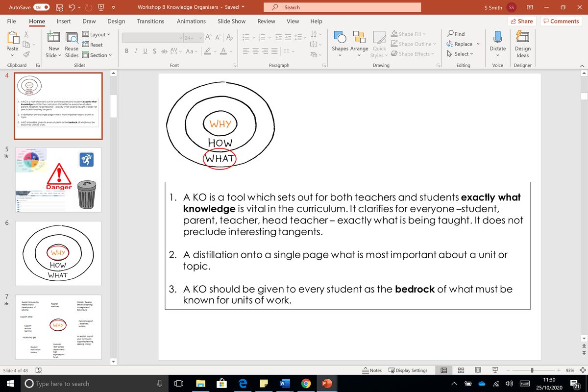Open the File tab
Image resolution: width=588 pixels, height=392 pixels.
pyautogui.click(x=11, y=21)
